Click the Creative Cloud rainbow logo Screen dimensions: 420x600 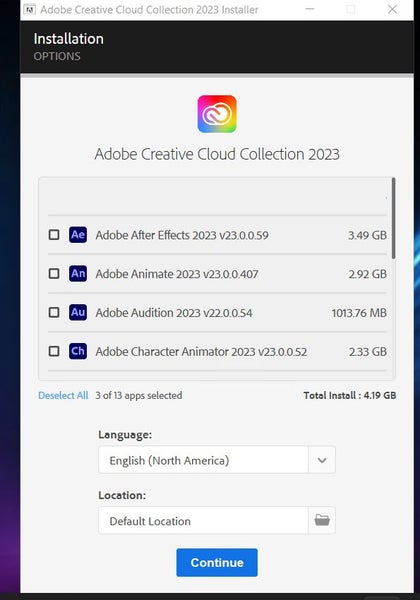point(217,114)
